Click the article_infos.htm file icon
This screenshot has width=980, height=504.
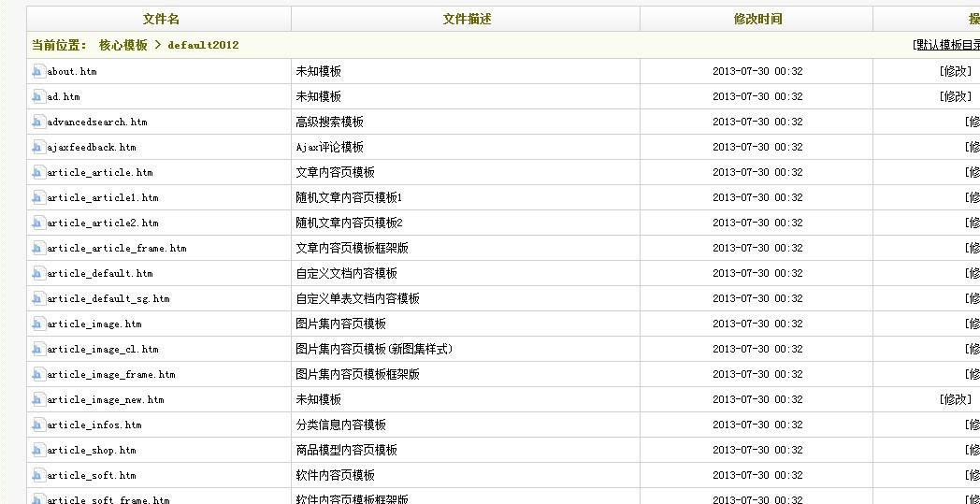(38, 425)
